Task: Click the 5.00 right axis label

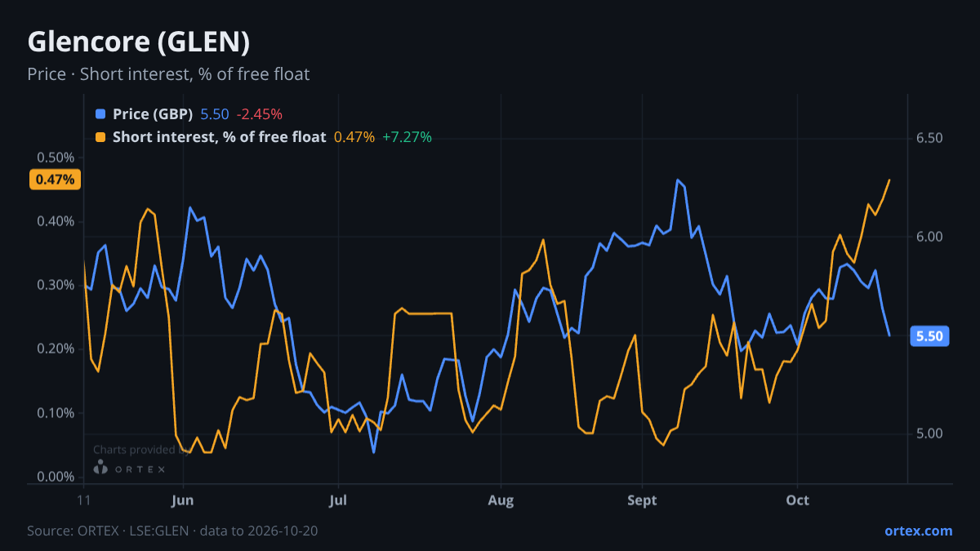Action: [x=929, y=433]
